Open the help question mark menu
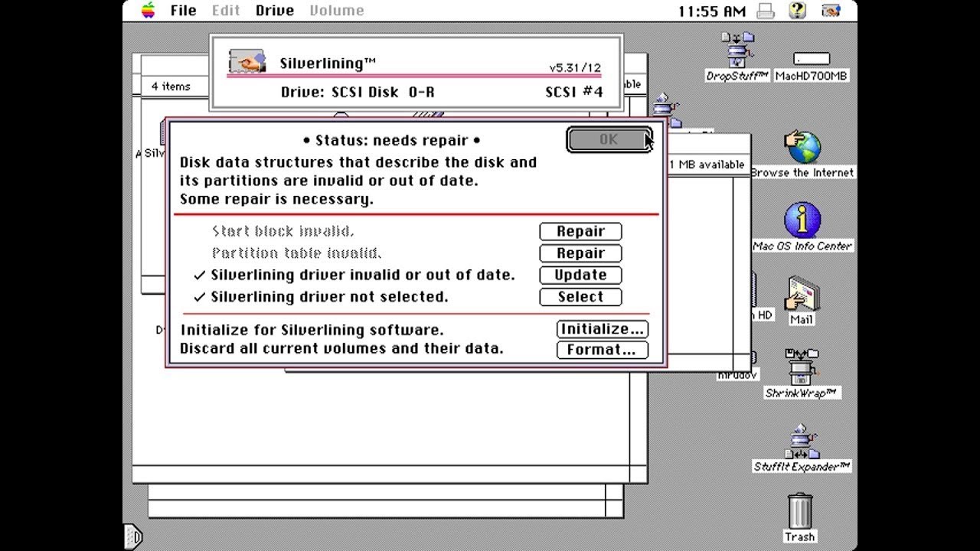Image resolution: width=980 pixels, height=551 pixels. 797,11
